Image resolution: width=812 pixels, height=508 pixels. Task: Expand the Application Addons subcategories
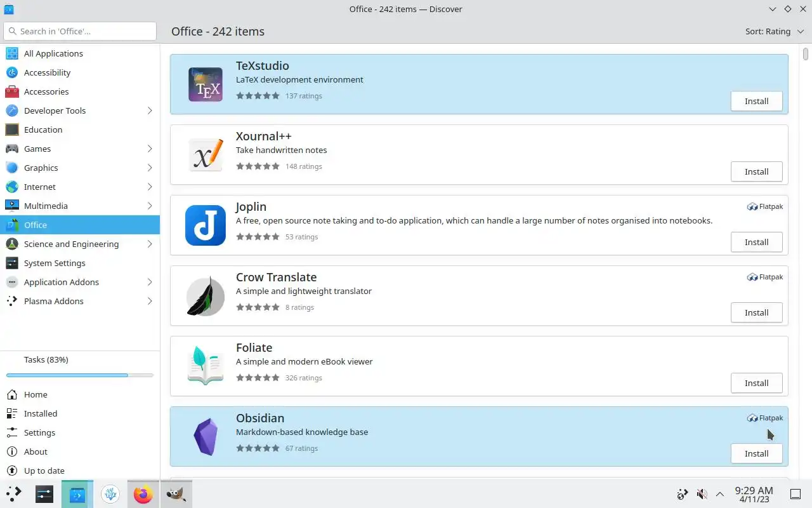[x=150, y=282]
